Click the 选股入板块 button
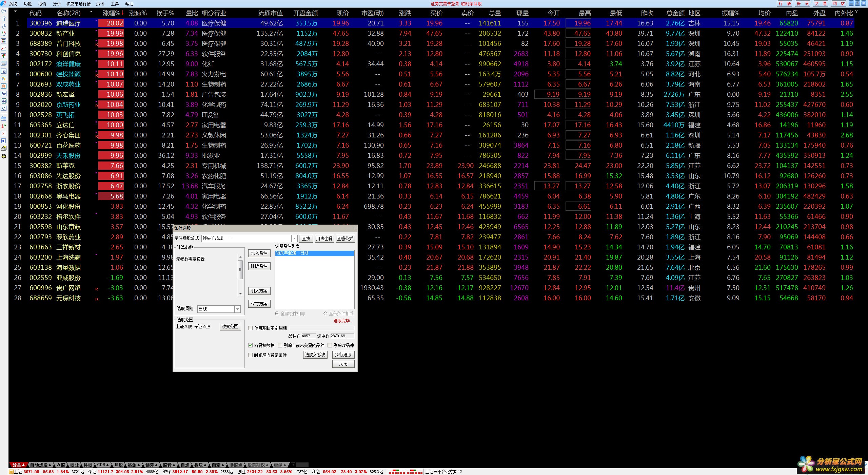This screenshot has height=475, width=868. click(315, 355)
